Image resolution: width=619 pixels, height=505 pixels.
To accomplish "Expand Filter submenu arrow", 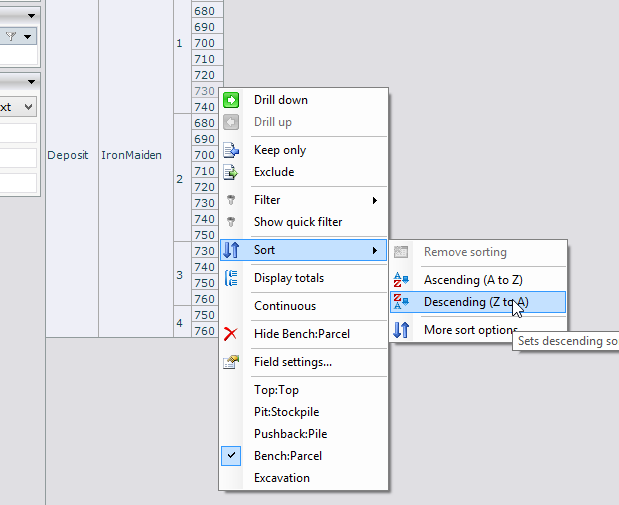I will coord(375,201).
